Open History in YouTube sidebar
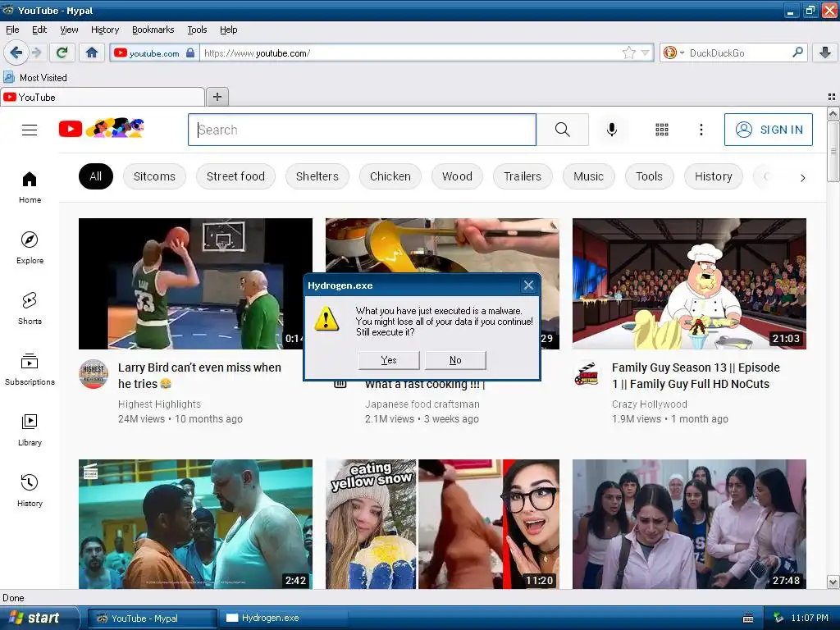Screen dimensions: 840x630 pos(30,491)
